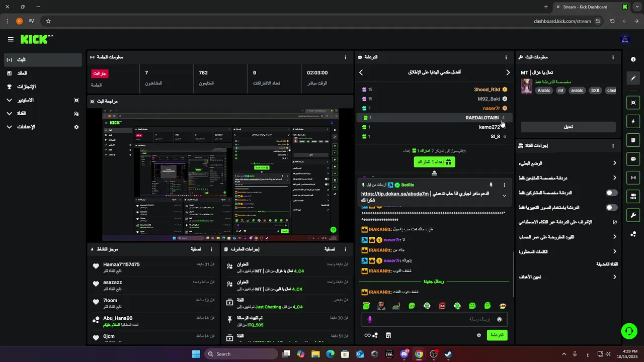
Task: Click the infinity points icon below chat
Action: click(x=371, y=335)
